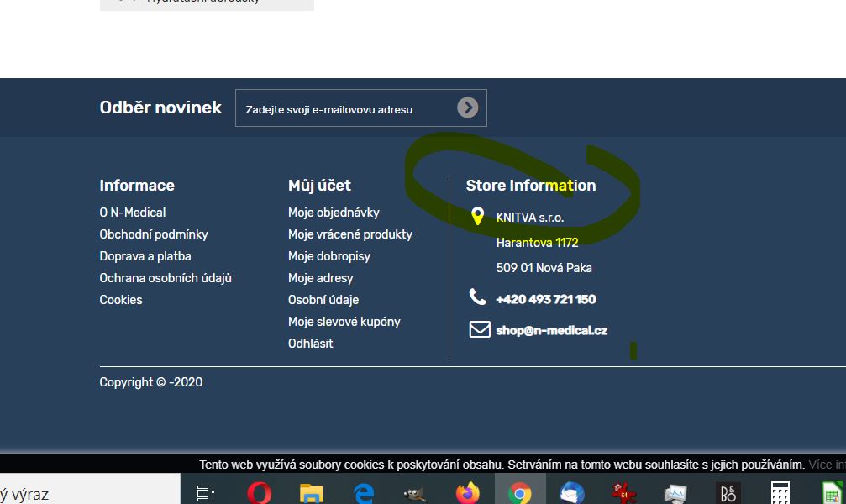Open Microsoft Edge from taskbar
The width and height of the screenshot is (846, 504).
click(x=363, y=492)
